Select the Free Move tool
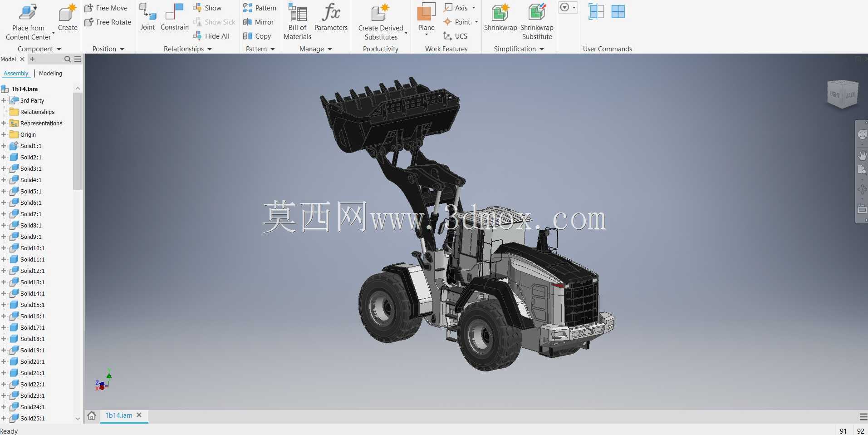 tap(106, 8)
